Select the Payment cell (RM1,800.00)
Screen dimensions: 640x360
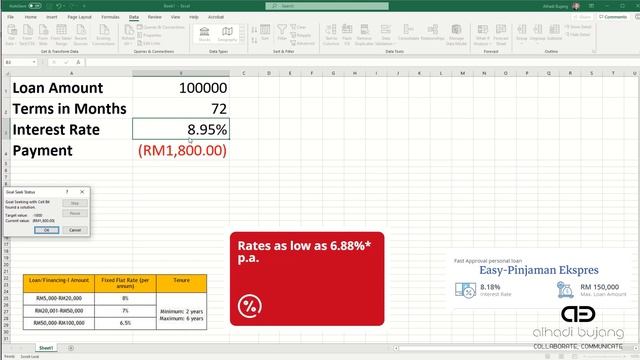(181, 150)
